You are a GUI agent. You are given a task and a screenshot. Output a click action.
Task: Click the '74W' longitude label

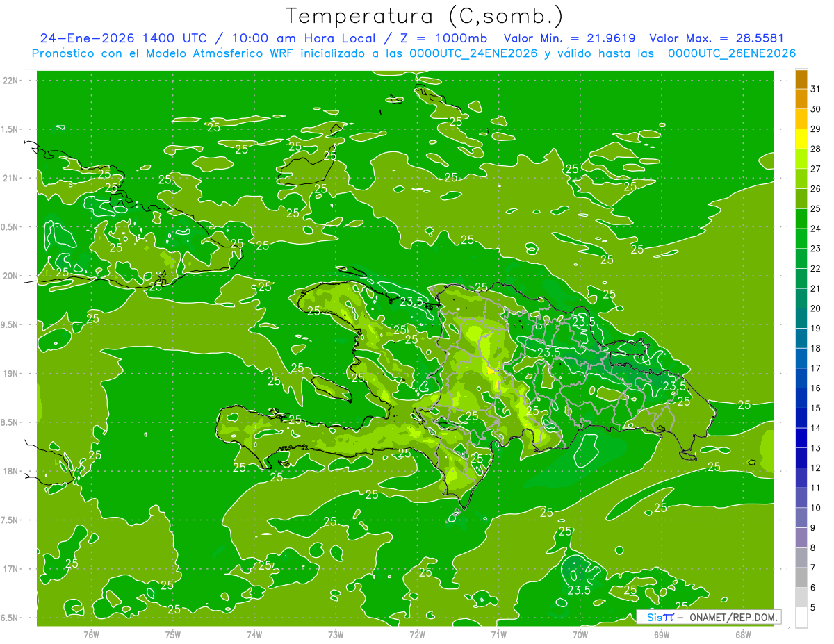tap(254, 635)
